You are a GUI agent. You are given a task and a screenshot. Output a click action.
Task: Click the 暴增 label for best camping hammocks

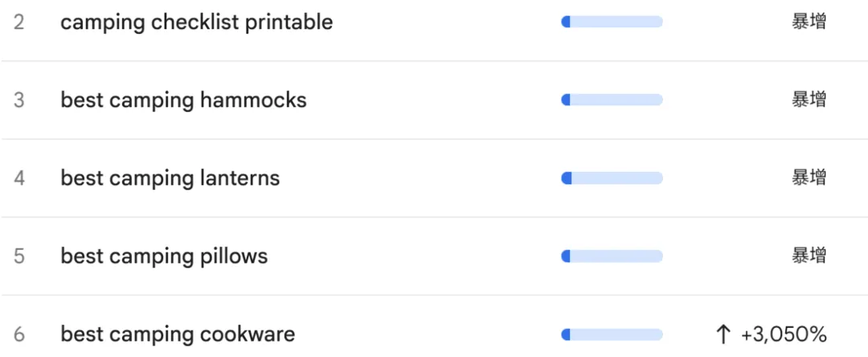pos(809,100)
